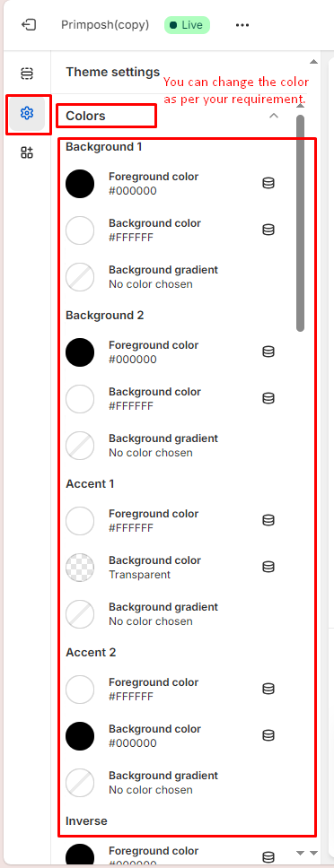Click the Colors section heading
Image resolution: width=334 pixels, height=868 pixels.
point(85,116)
